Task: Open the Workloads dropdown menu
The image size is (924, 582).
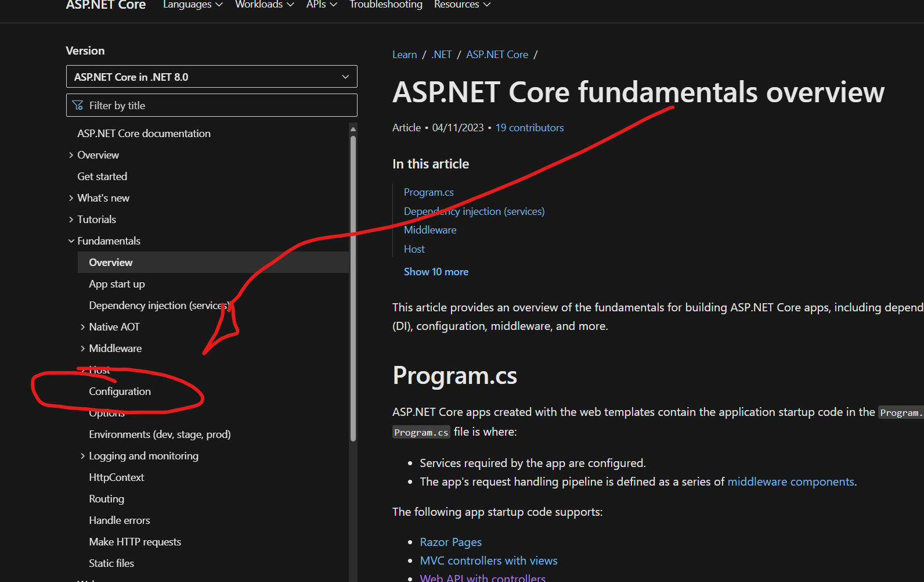Action: (x=264, y=5)
